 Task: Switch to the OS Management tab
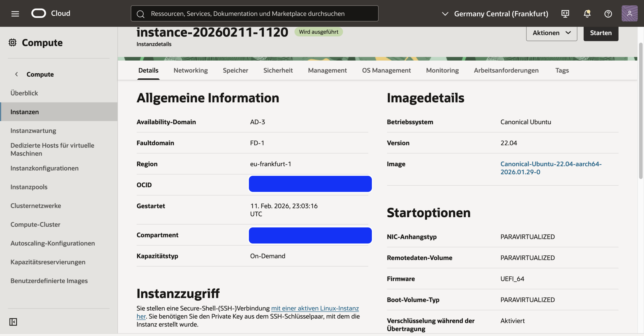click(386, 70)
